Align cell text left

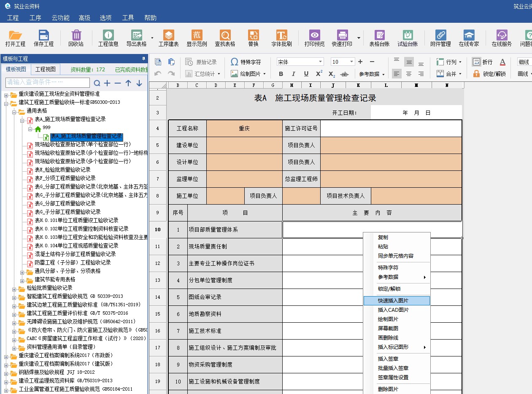pyautogui.click(x=397, y=74)
